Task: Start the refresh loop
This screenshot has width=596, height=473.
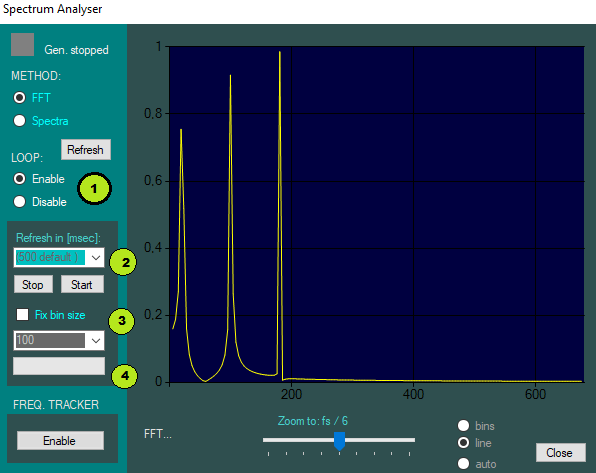Action: (82, 284)
